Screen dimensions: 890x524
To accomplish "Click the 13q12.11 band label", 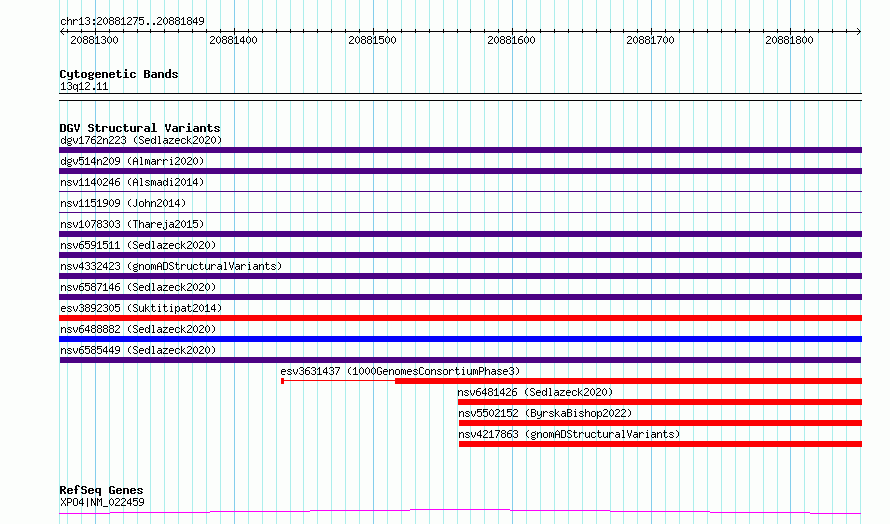I will tap(84, 86).
